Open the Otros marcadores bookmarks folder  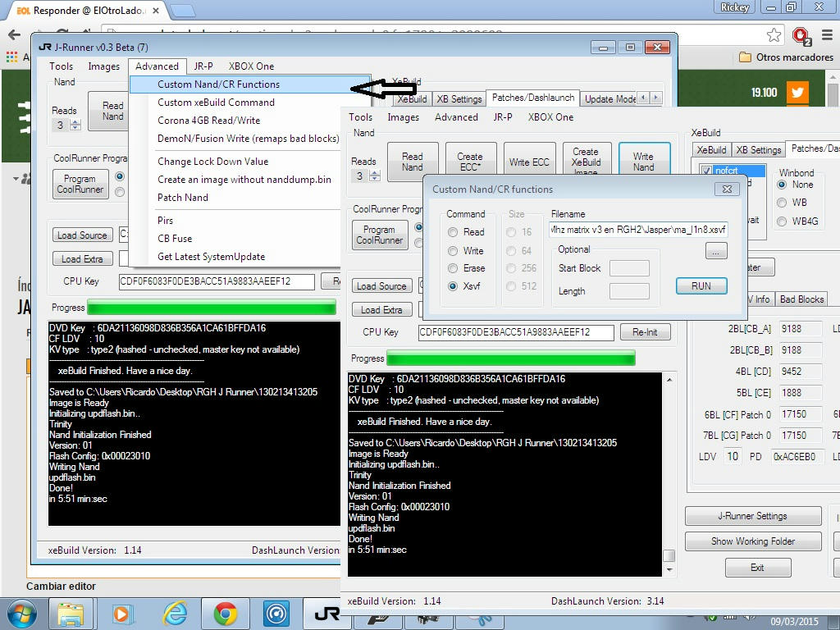click(786, 57)
